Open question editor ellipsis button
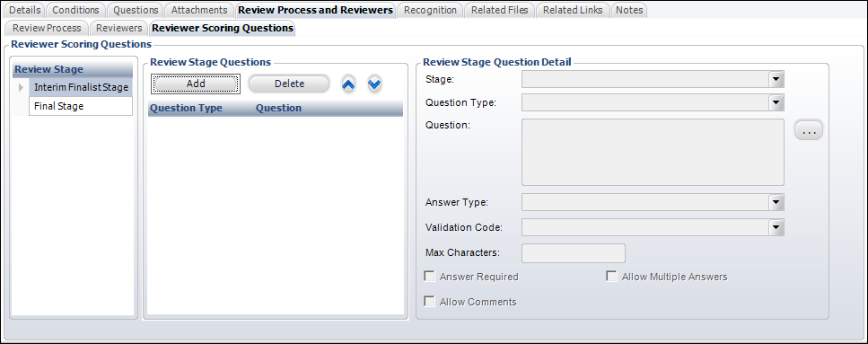 pyautogui.click(x=809, y=131)
